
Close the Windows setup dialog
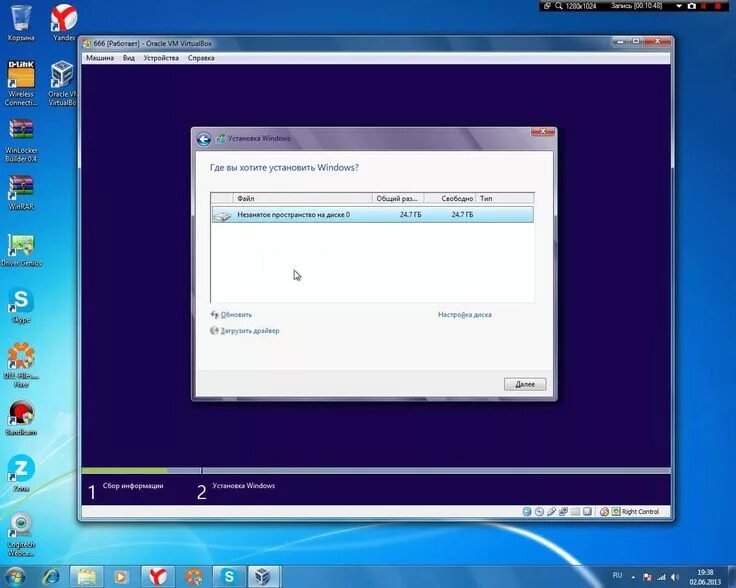[x=543, y=132]
